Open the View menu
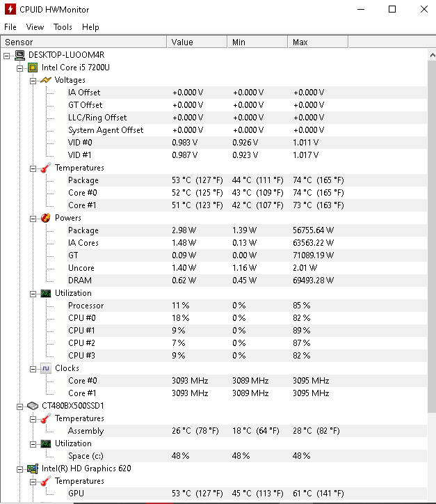This screenshot has height=504, width=436. [x=35, y=27]
